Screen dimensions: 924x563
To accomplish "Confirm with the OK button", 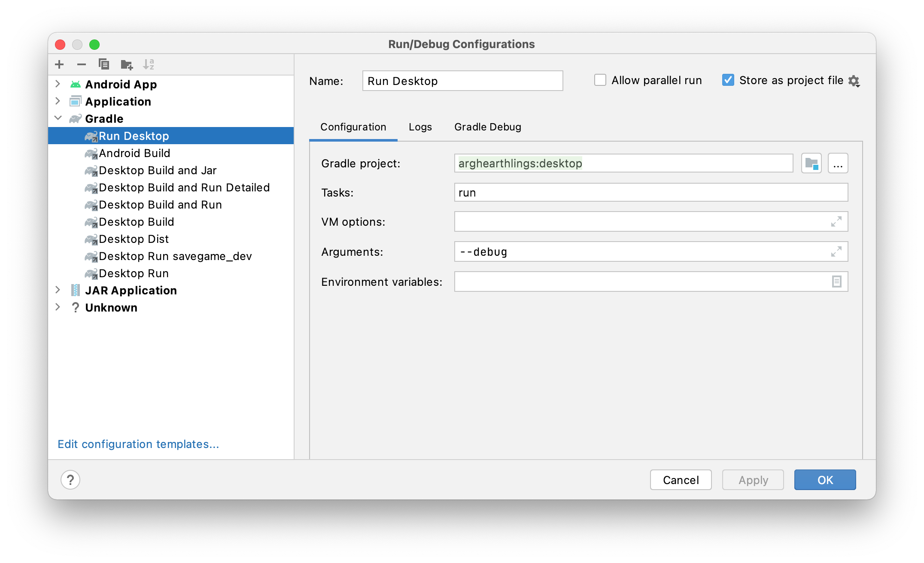I will click(x=825, y=480).
